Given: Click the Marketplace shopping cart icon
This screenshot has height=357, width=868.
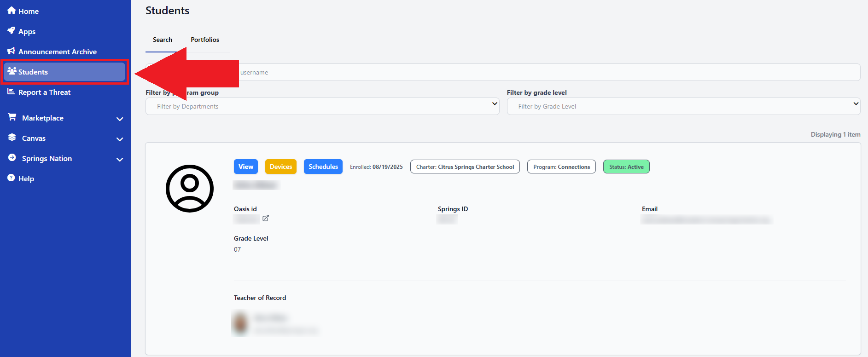Looking at the screenshot, I should [12, 117].
